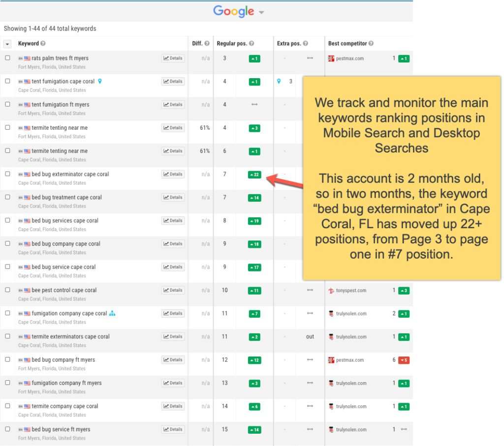This screenshot has width=504, height=446.
Task: Click the tonyspest.com competitor link
Action: 351,291
